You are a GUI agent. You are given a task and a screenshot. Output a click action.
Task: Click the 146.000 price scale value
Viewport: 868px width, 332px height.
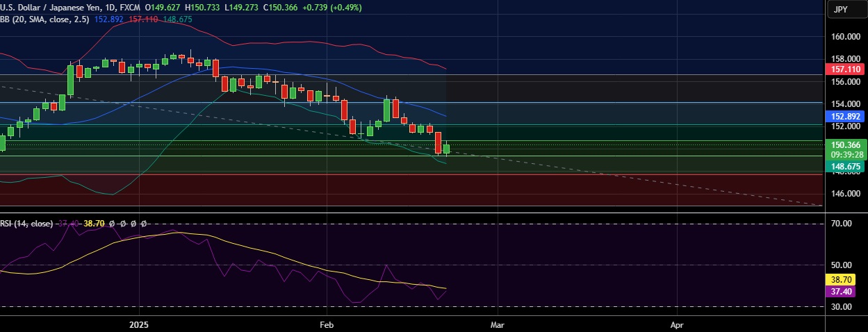pyautogui.click(x=846, y=194)
